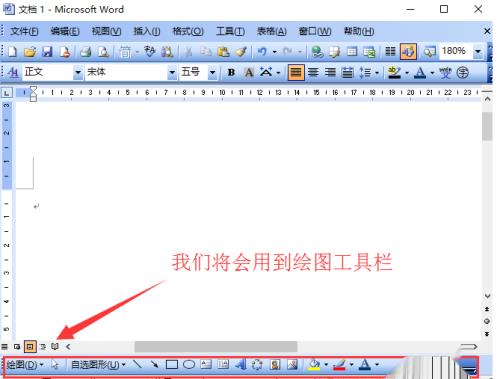Viewport: 500px width, 379px height.
Task: Open Document Map icon beside zoom
Action: [x=430, y=52]
